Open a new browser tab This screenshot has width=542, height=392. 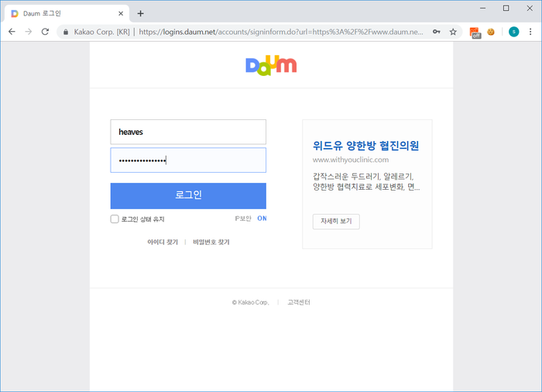click(x=140, y=13)
